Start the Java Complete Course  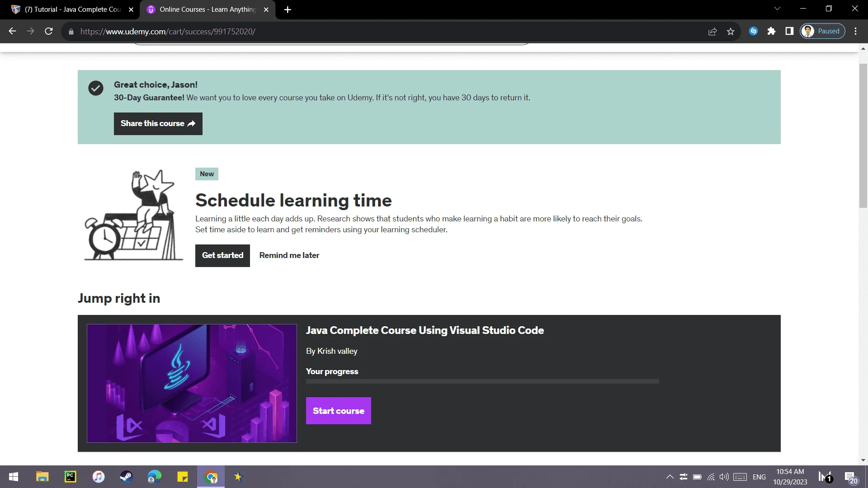click(338, 411)
